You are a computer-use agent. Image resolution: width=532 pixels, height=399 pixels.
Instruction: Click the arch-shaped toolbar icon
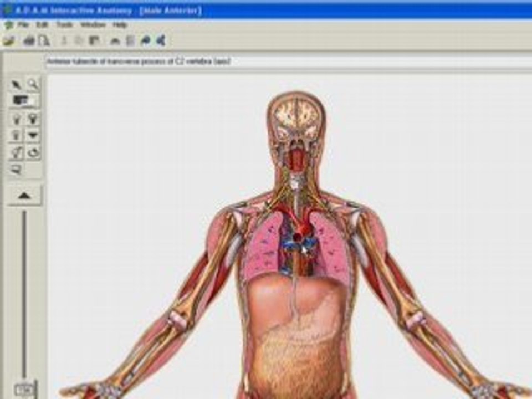tap(115, 41)
